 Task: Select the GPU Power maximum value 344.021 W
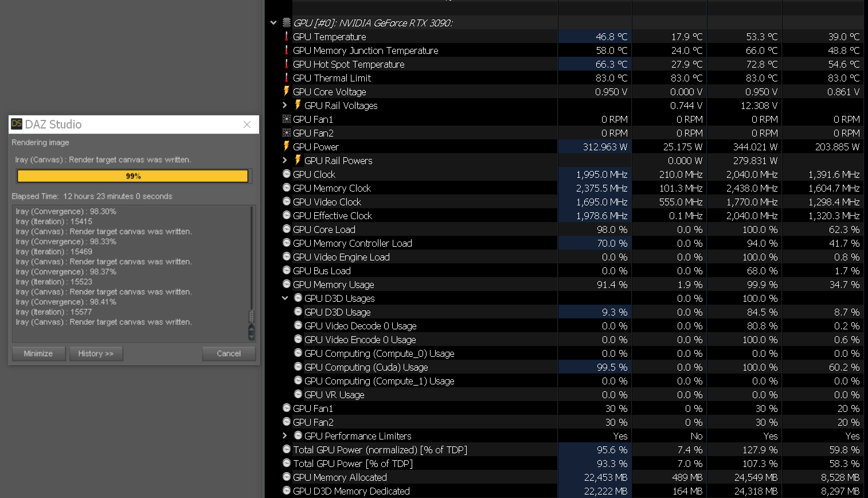[756, 146]
